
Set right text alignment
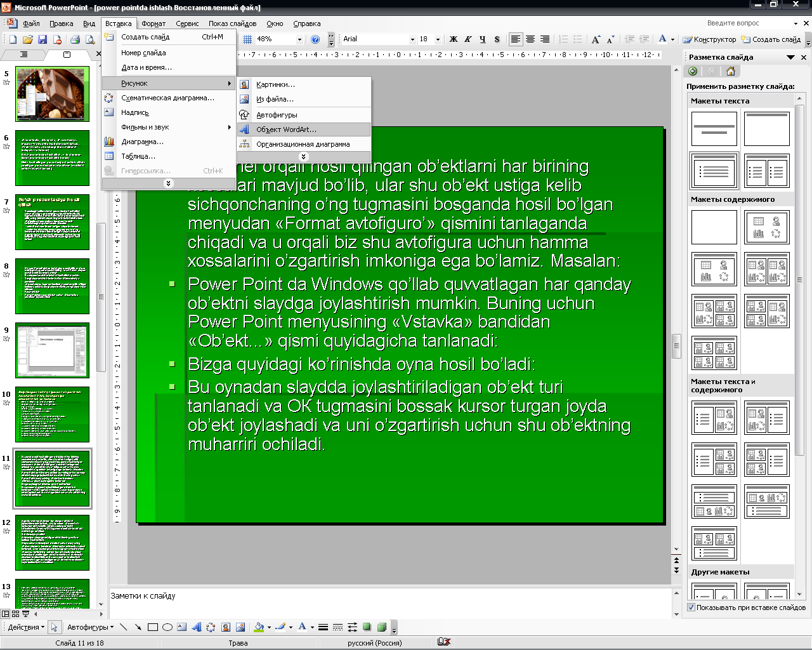[545, 39]
